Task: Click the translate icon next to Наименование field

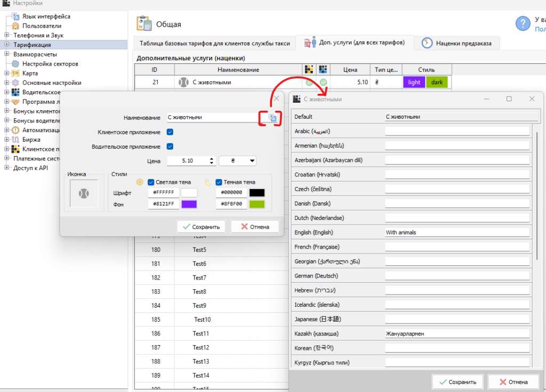Action: pyautogui.click(x=272, y=118)
